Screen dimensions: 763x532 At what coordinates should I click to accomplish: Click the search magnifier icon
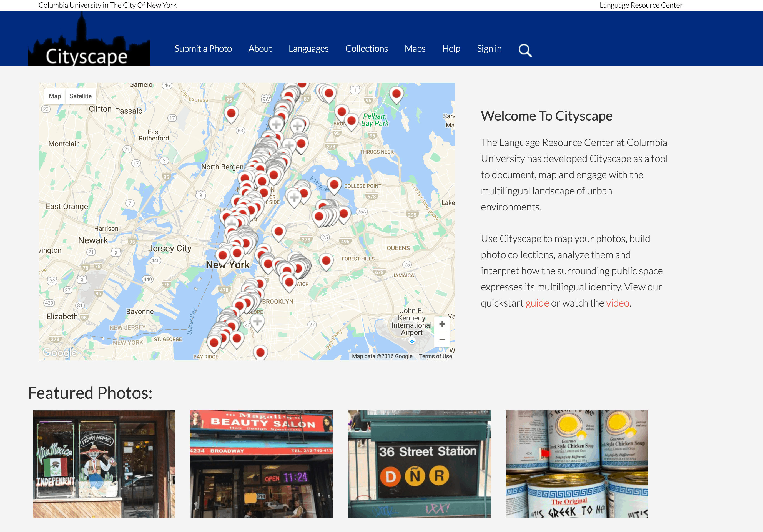pyautogui.click(x=525, y=51)
